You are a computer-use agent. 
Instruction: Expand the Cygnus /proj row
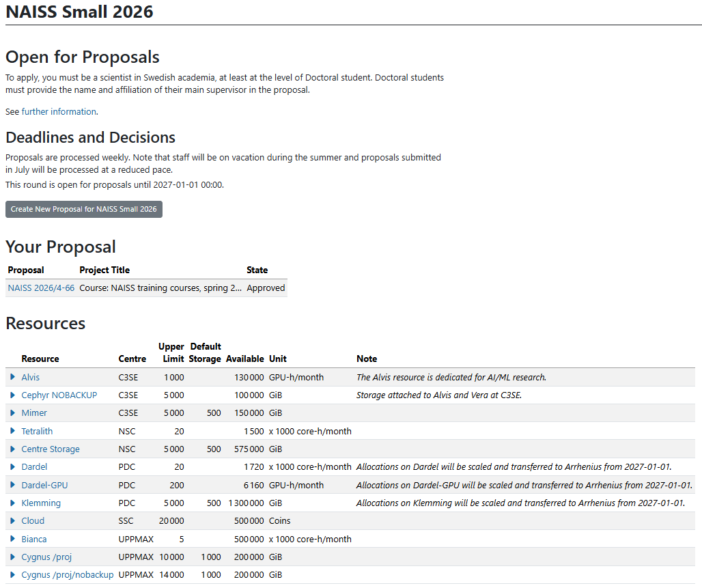point(12,557)
